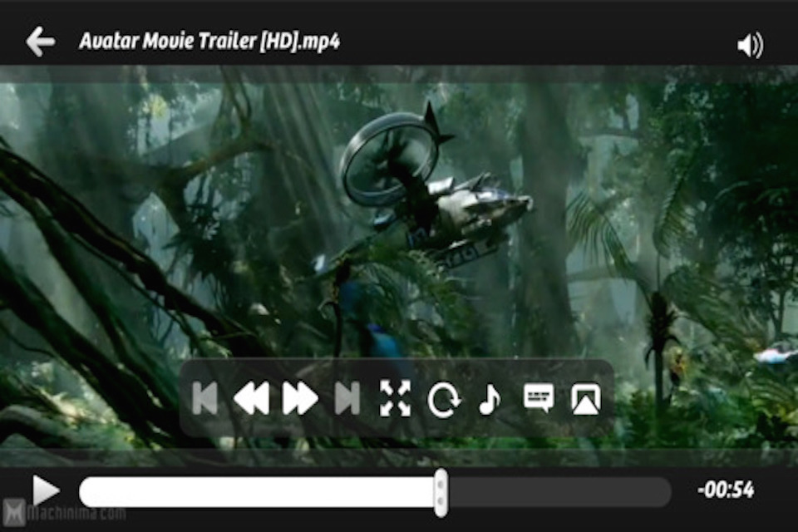
Task: Click the title Avatar Movie Trailer [HD].mp4
Action: coord(209,42)
